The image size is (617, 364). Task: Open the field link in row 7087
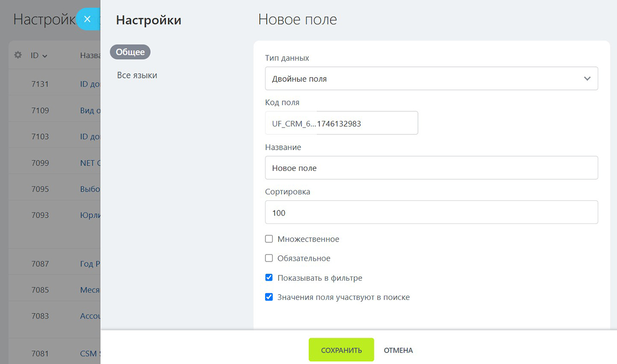coord(90,264)
